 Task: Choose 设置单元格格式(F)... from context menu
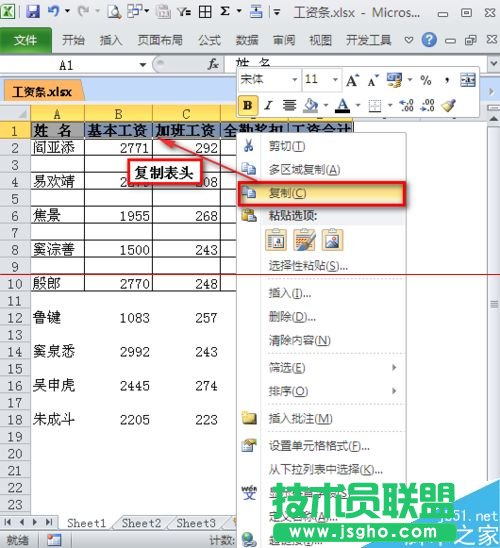pos(321,446)
